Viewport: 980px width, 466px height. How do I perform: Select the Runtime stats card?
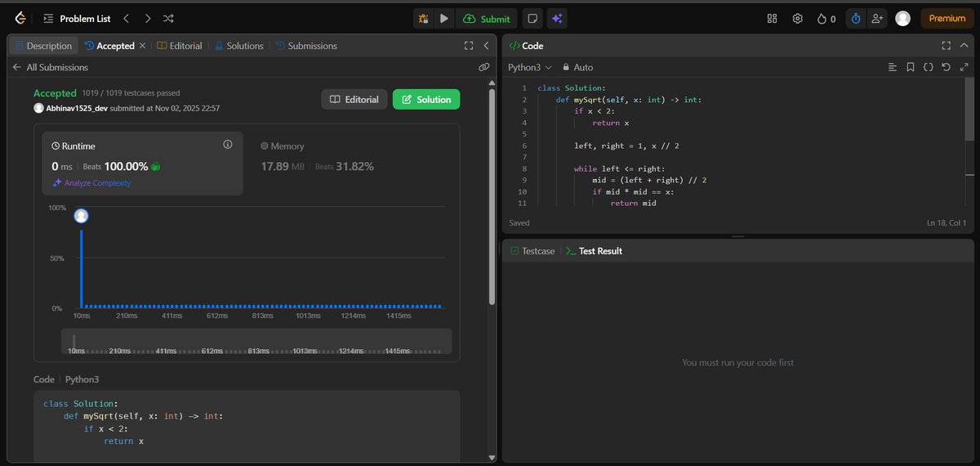[x=143, y=164]
